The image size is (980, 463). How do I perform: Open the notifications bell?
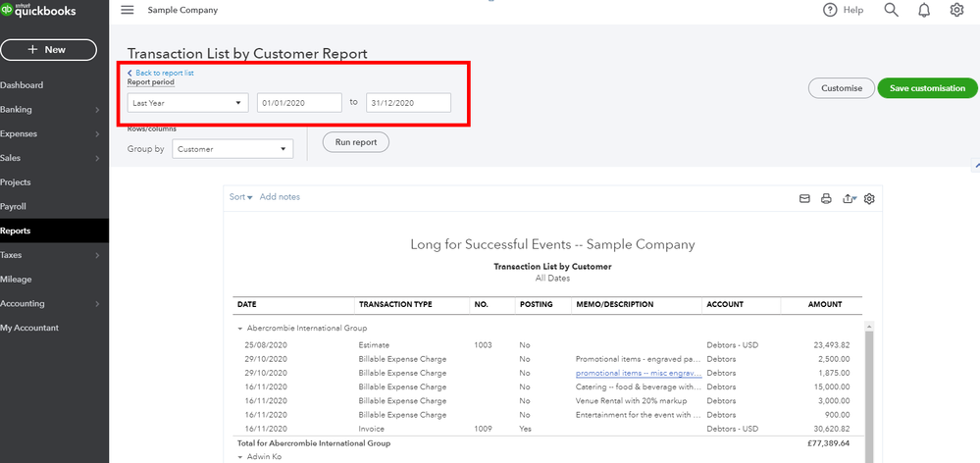tap(923, 10)
